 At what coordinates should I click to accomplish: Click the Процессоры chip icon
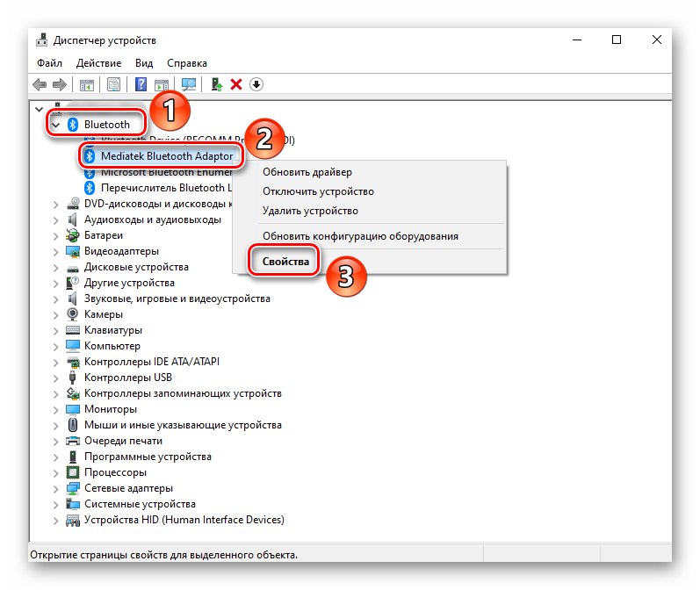click(x=73, y=472)
